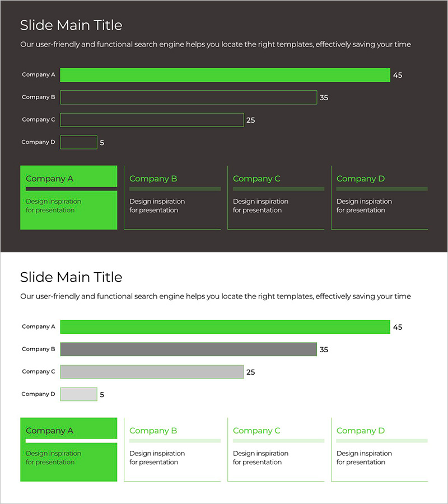Select the dark gray Company B bar, white slide
This screenshot has width=448, height=504.
coord(188,349)
